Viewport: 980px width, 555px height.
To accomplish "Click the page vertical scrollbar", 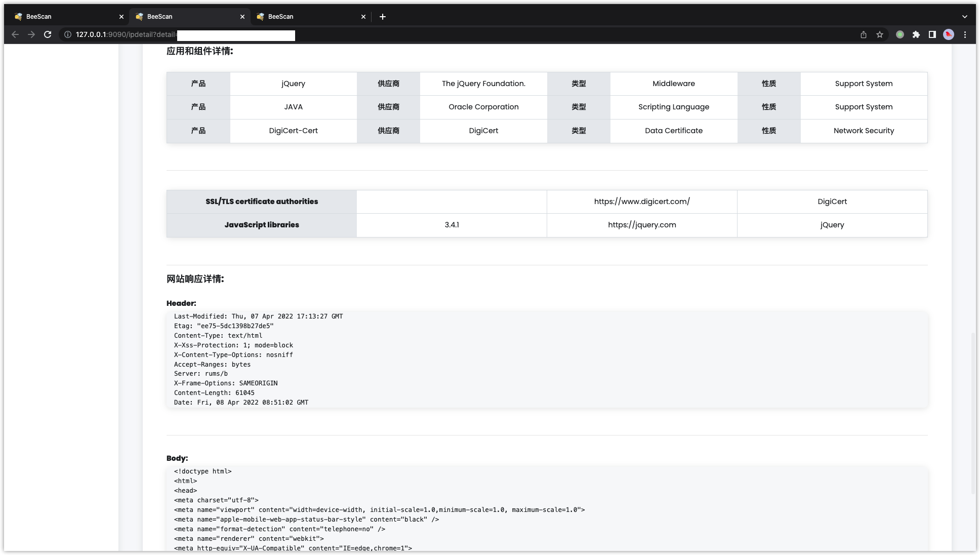I will [973, 413].
